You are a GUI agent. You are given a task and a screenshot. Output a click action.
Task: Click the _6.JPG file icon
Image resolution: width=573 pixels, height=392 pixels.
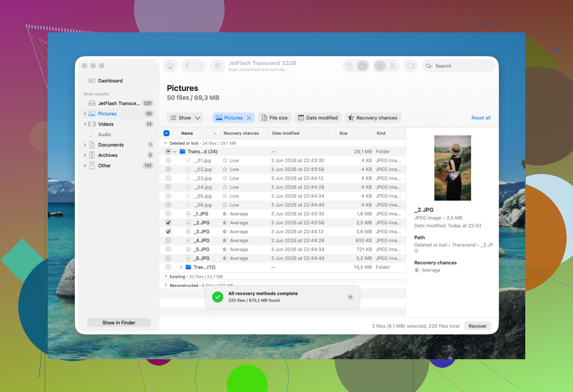click(x=189, y=258)
